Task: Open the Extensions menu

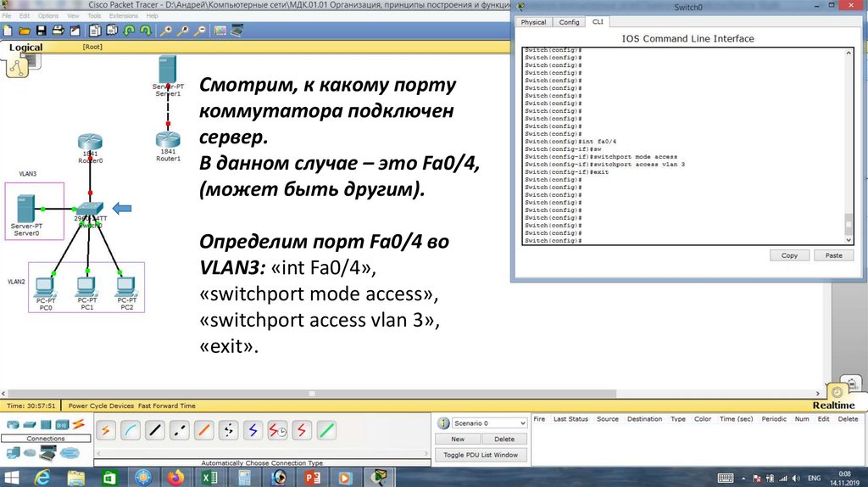Action: tap(124, 16)
